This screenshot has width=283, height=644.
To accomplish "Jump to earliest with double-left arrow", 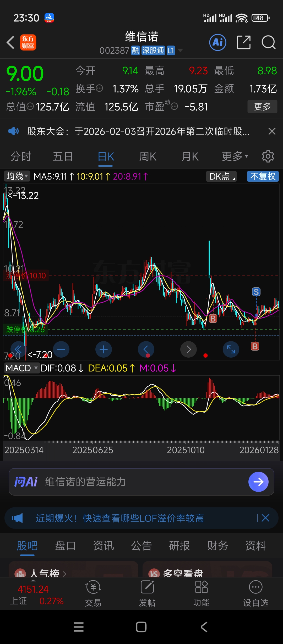I will pos(18,349).
